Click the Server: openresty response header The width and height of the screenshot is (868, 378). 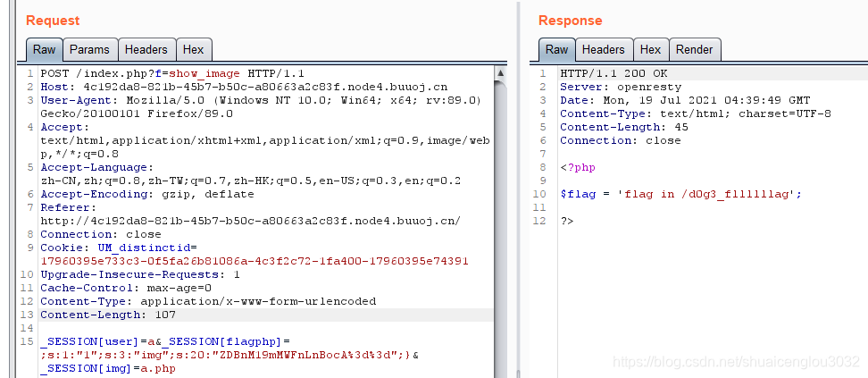pyautogui.click(x=621, y=87)
